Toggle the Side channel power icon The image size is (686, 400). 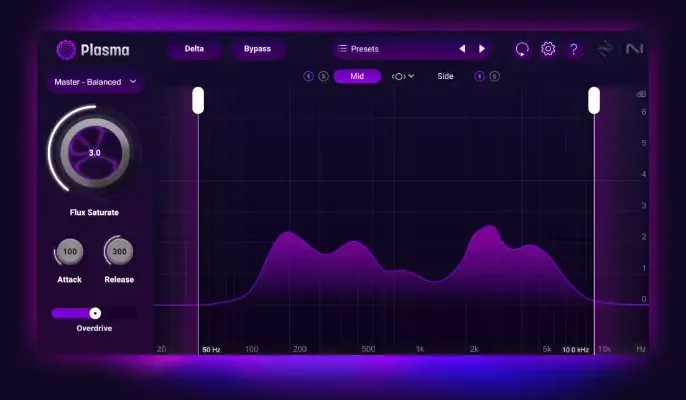pyautogui.click(x=479, y=76)
